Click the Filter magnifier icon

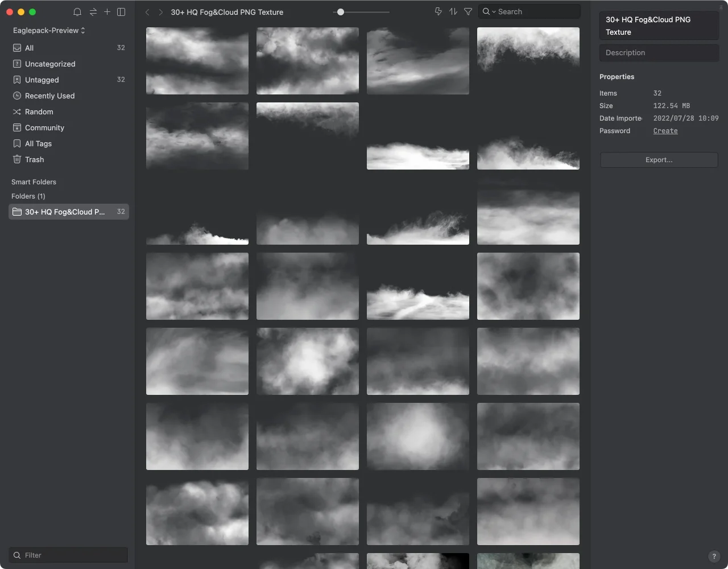(17, 555)
